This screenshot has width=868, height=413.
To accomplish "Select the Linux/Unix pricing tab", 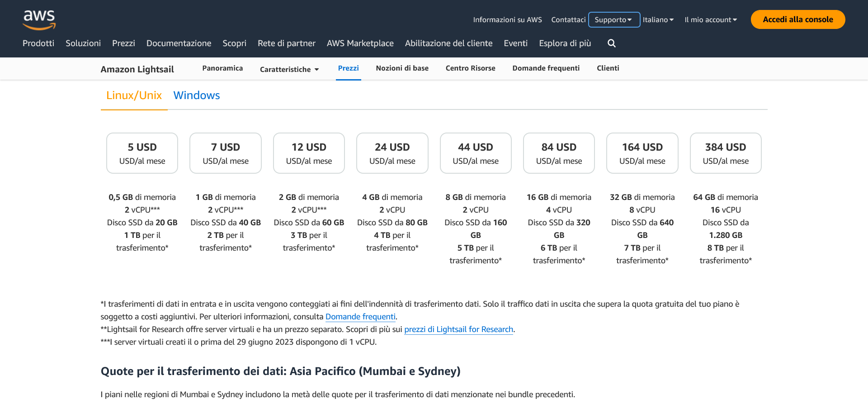I will pos(134,95).
